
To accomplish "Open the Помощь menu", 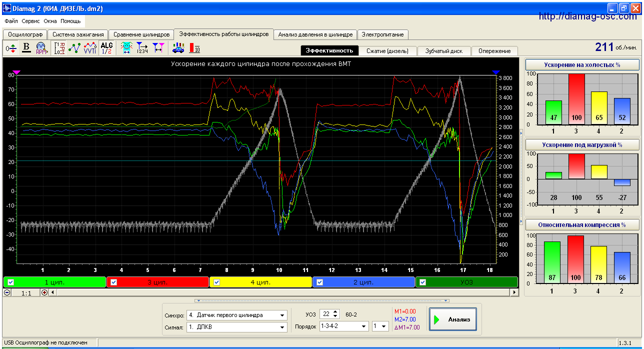I will 70,21.
